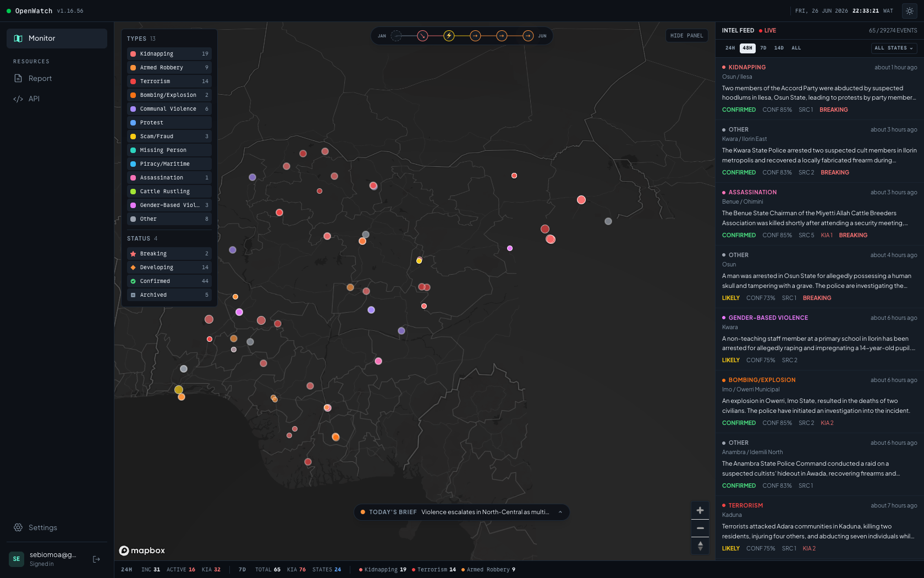
Task: Zoom in on the map
Action: [700, 510]
